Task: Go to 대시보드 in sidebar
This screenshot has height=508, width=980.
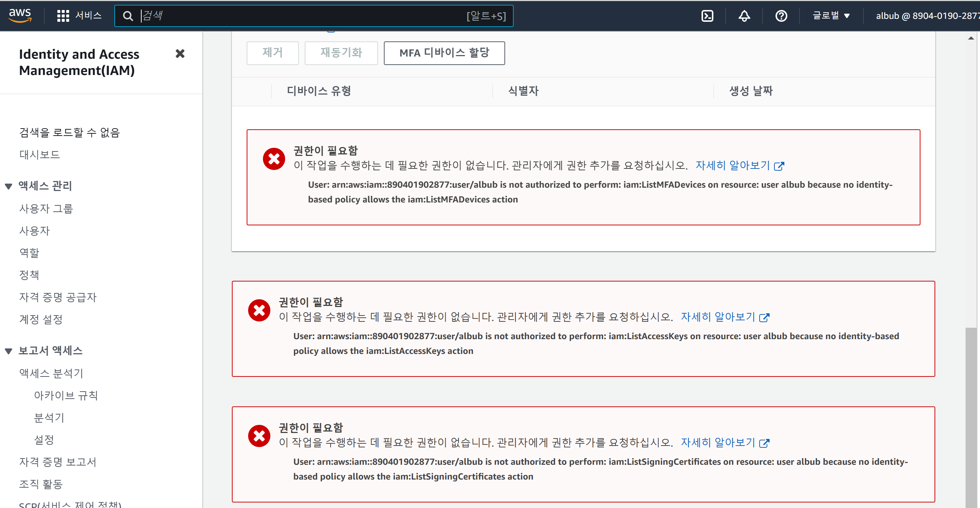Action: pyautogui.click(x=40, y=154)
